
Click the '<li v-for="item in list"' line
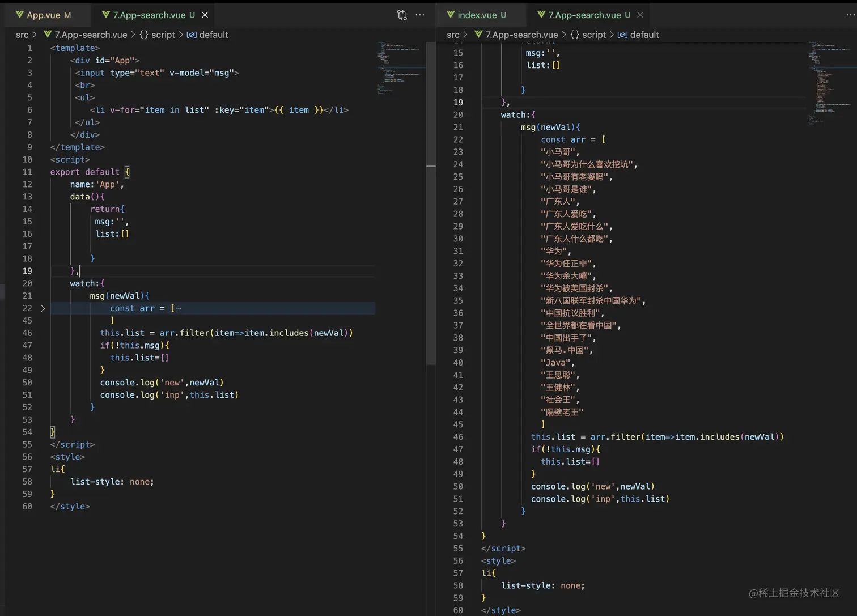coord(219,110)
